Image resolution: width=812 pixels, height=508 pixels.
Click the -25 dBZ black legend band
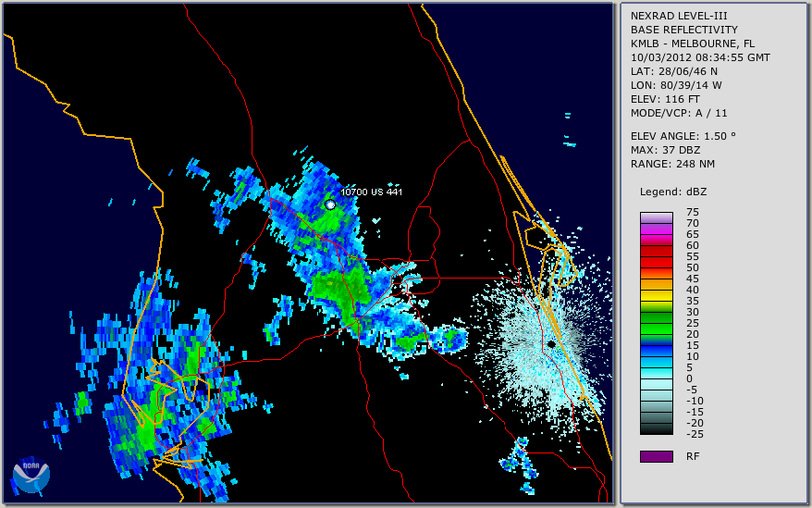(x=656, y=428)
